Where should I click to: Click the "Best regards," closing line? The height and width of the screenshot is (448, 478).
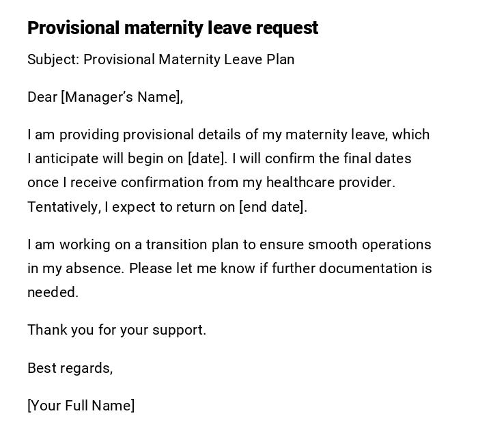click(70, 368)
